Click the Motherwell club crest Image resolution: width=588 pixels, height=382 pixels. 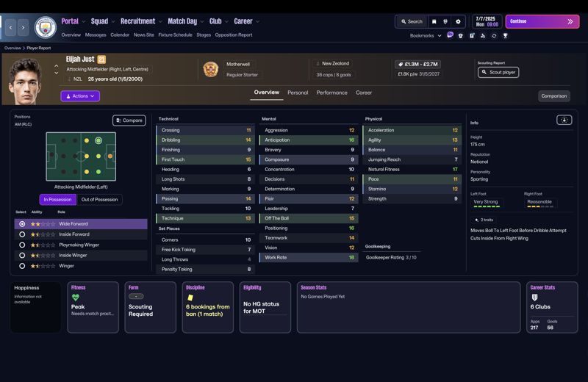[211, 69]
